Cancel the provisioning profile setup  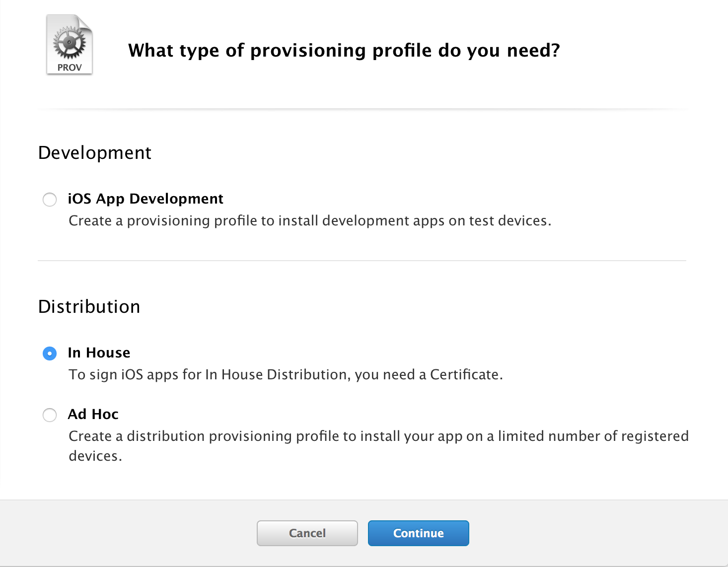pyautogui.click(x=307, y=533)
